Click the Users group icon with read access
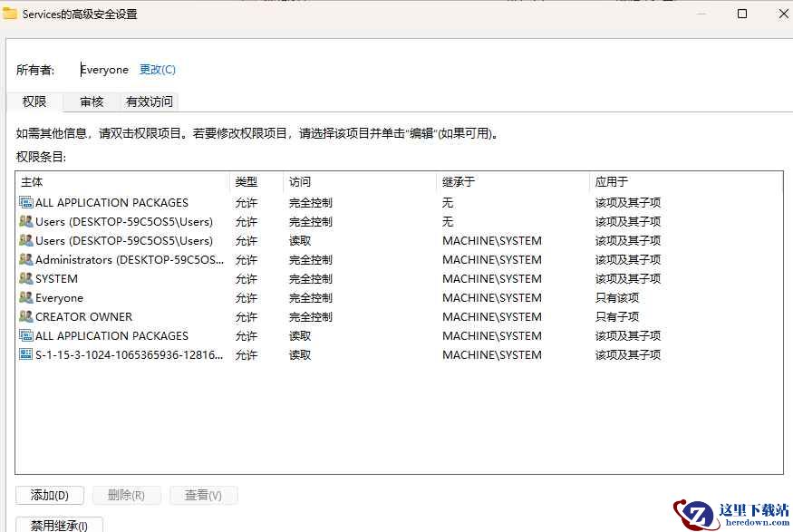Viewport: 793px width, 532px height. (25, 240)
